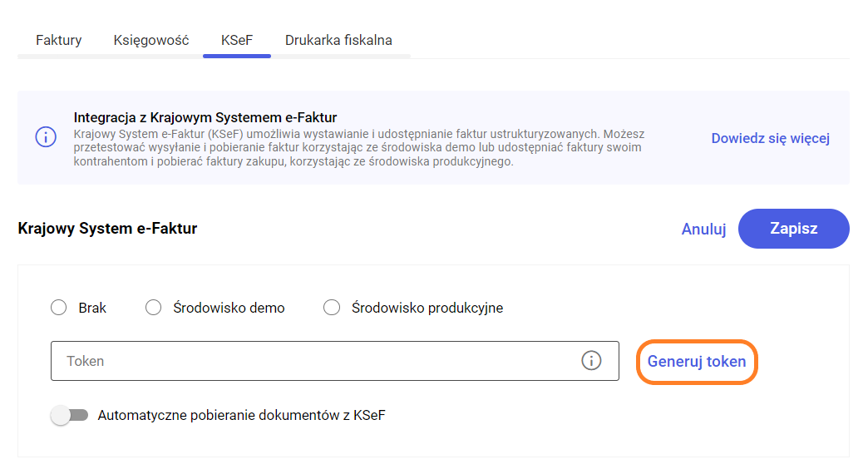
Task: Open the Księgowość tab
Action: click(x=151, y=40)
